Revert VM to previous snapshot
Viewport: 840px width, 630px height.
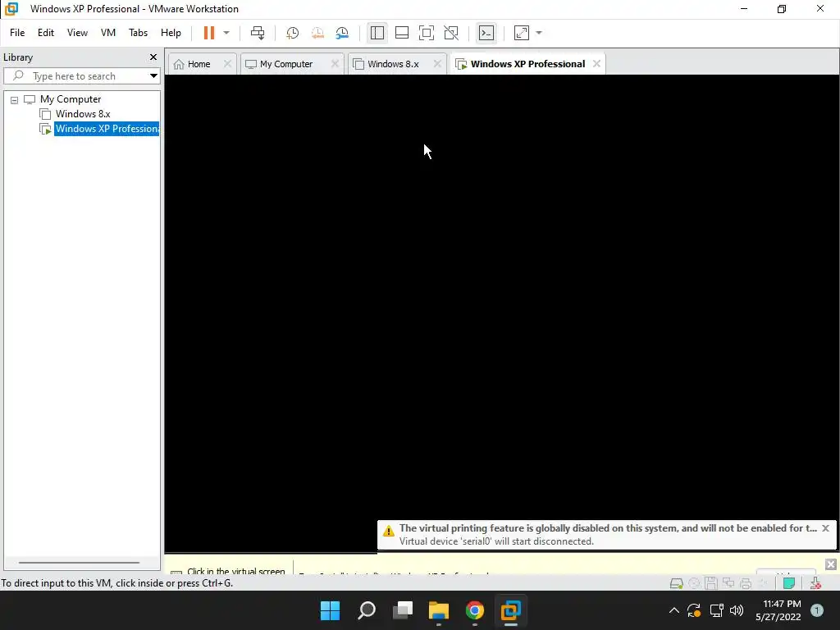317,33
